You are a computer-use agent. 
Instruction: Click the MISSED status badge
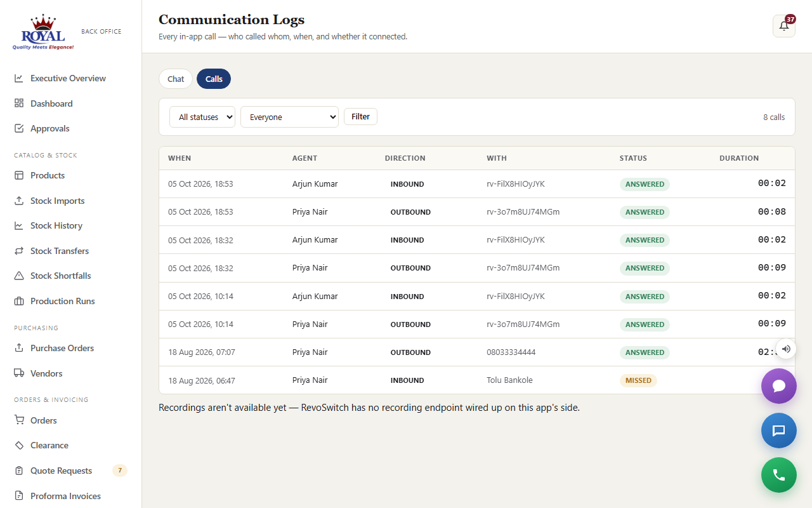tap(638, 380)
